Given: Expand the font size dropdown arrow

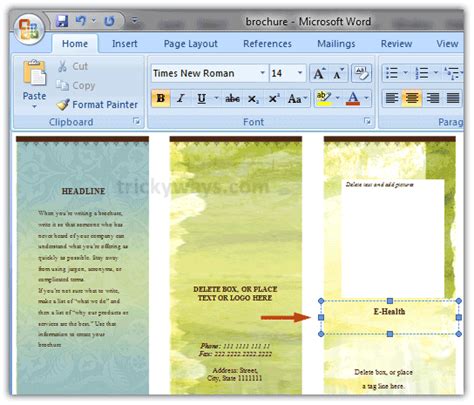Looking at the screenshot, I should tap(300, 73).
